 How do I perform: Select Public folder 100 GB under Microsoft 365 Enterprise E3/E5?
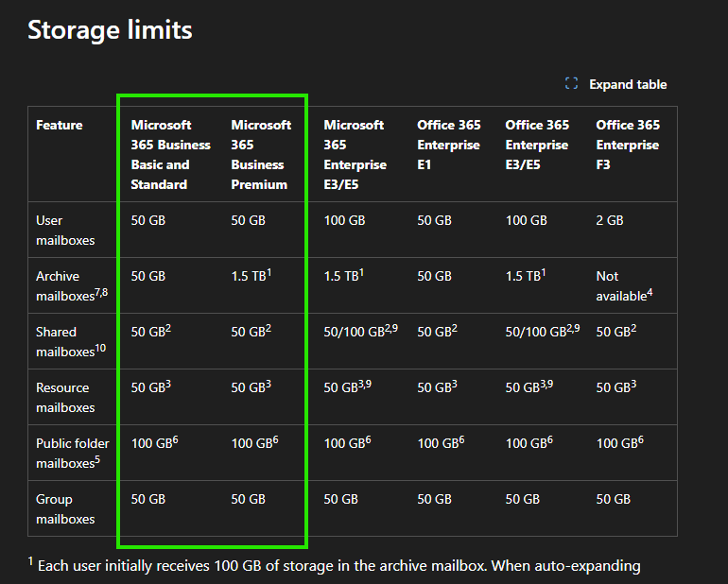347,442
